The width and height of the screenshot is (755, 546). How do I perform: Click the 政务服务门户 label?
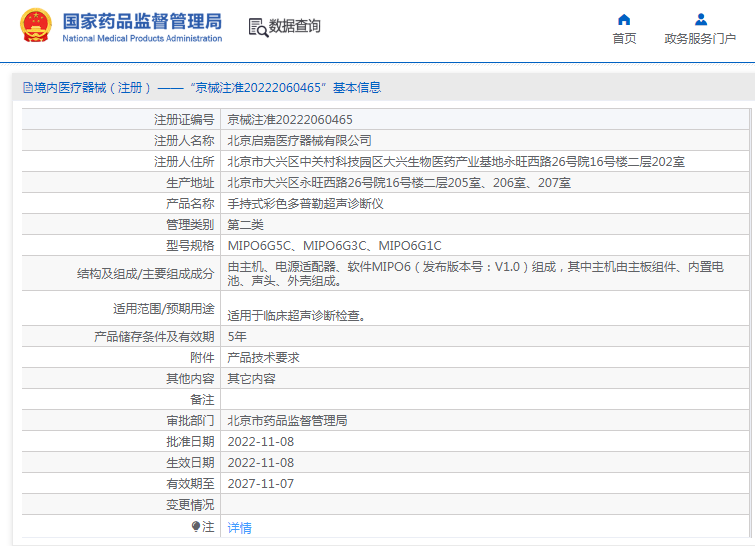point(700,39)
